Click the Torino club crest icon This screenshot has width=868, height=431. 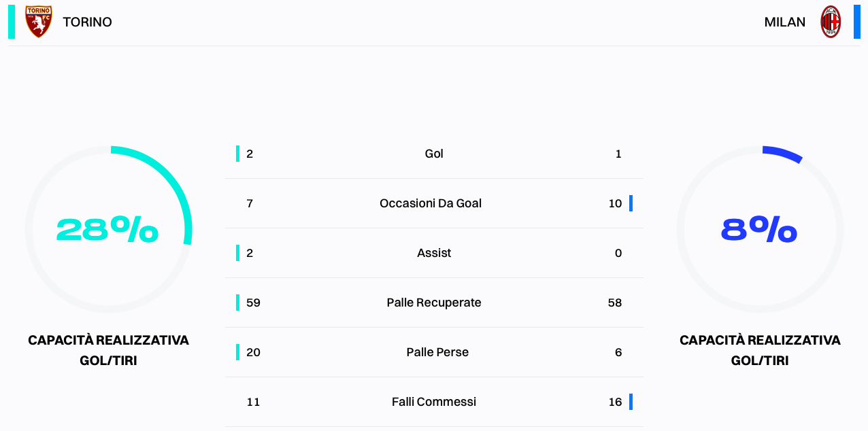tap(39, 22)
